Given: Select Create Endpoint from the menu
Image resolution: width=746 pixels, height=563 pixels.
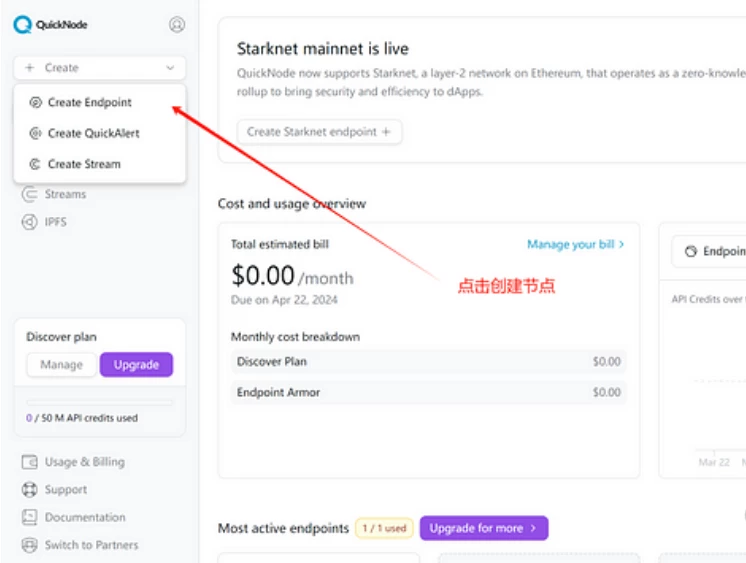Looking at the screenshot, I should point(89,102).
